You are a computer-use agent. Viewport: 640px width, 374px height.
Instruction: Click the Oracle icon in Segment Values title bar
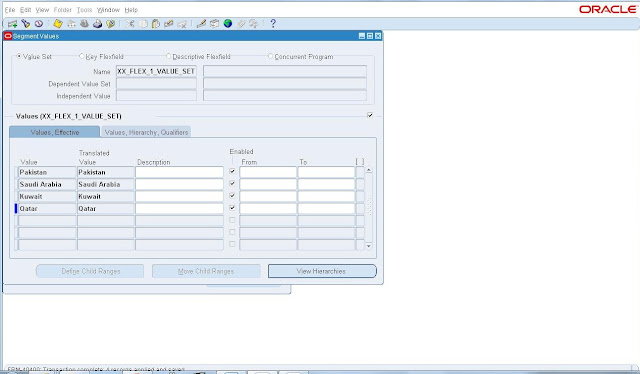[8, 36]
